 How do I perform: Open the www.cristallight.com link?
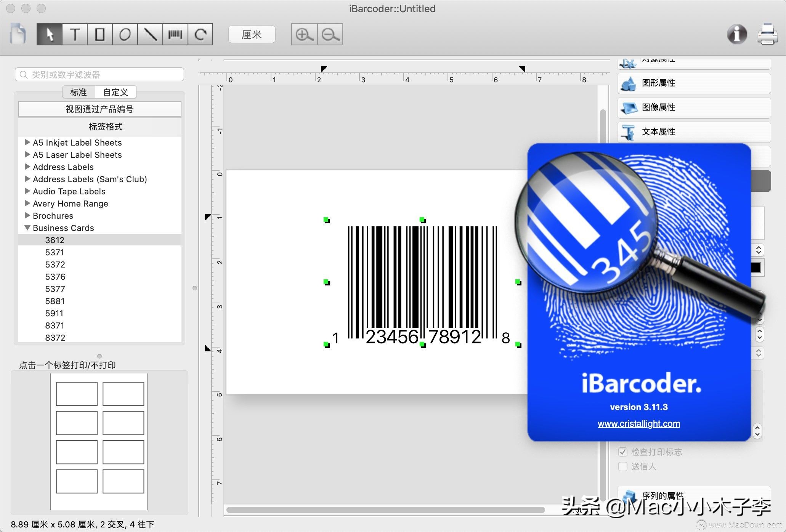pos(638,423)
